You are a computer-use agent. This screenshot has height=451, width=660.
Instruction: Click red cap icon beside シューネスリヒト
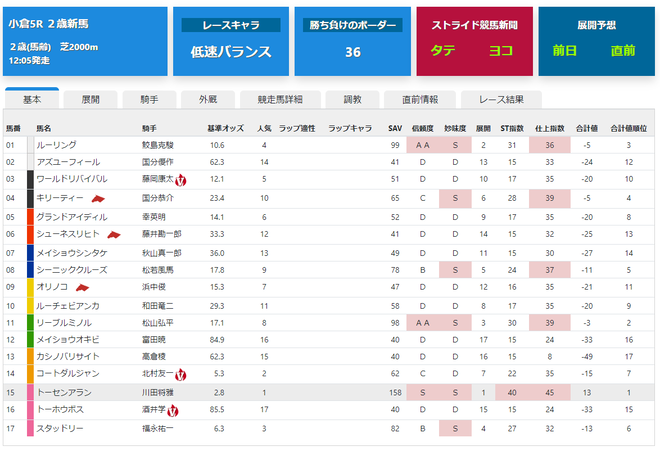point(114,235)
